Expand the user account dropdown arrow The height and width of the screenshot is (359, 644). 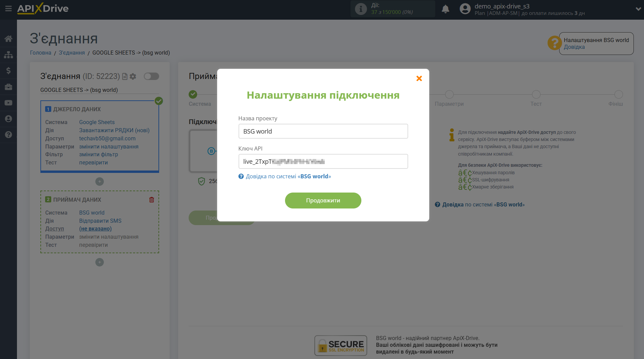(x=638, y=9)
